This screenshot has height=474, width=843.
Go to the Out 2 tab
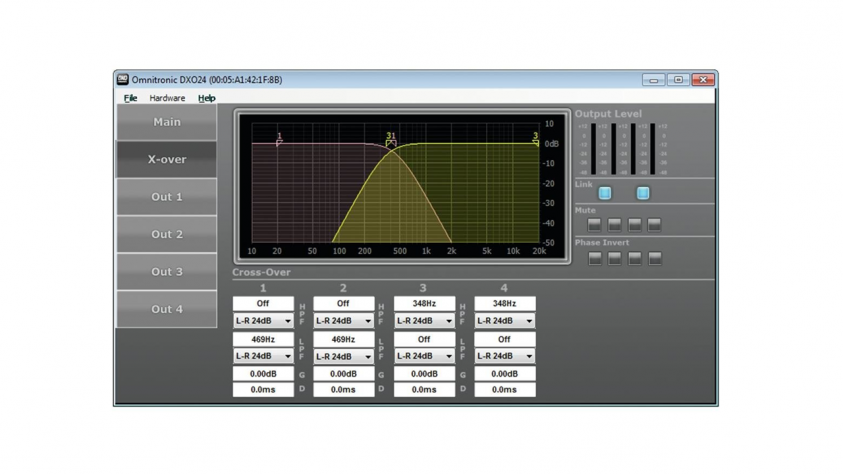coord(167,234)
